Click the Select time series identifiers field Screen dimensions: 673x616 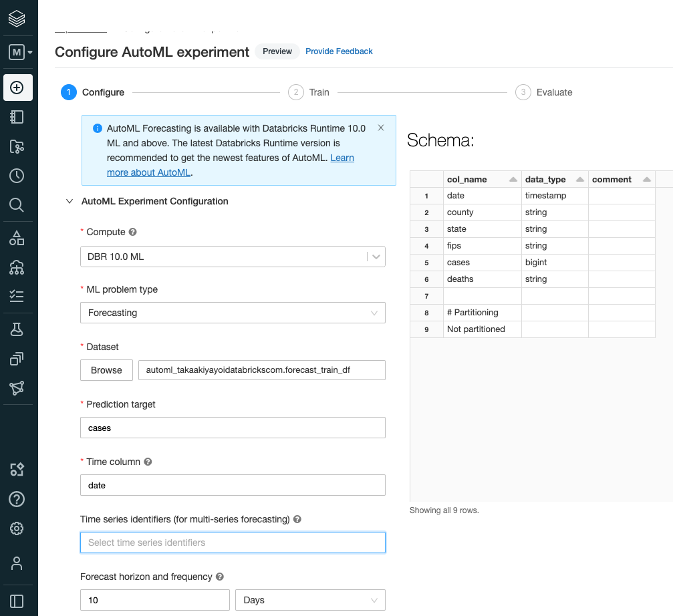point(233,543)
